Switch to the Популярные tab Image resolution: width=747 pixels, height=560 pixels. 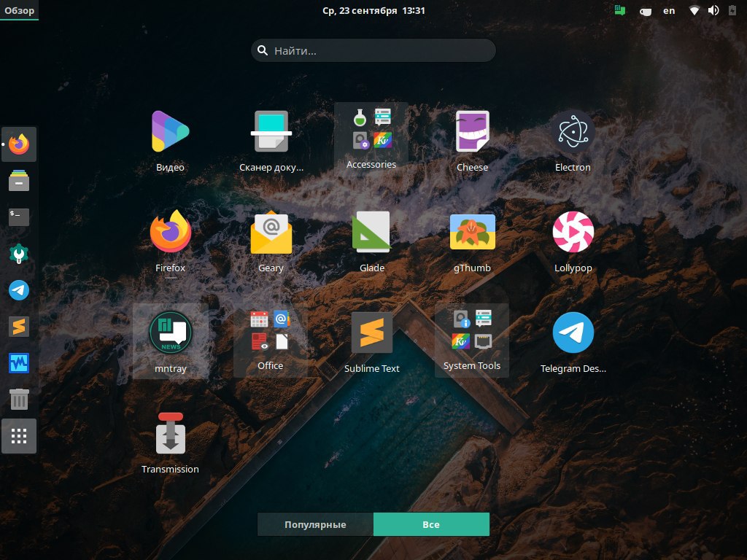pyautogui.click(x=315, y=524)
